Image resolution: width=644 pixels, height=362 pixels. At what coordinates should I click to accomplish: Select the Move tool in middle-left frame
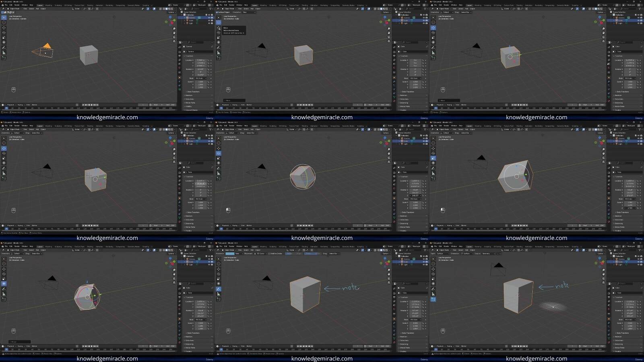pos(4,148)
